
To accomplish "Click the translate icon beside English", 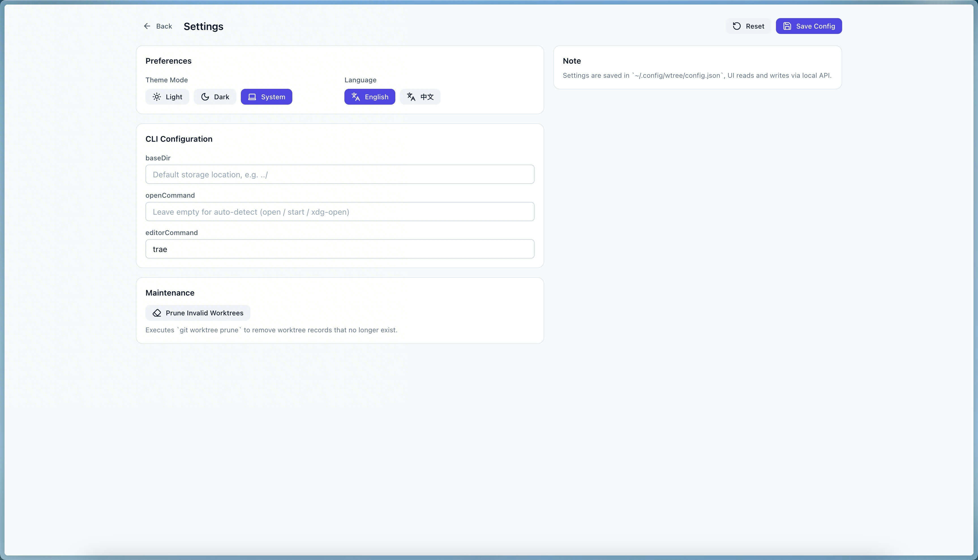I will (x=355, y=97).
